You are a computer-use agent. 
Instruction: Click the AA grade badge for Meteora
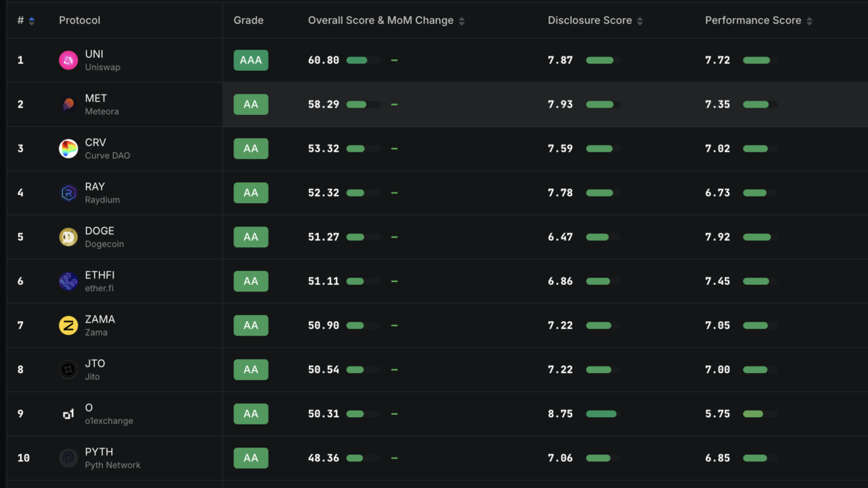[x=251, y=104]
